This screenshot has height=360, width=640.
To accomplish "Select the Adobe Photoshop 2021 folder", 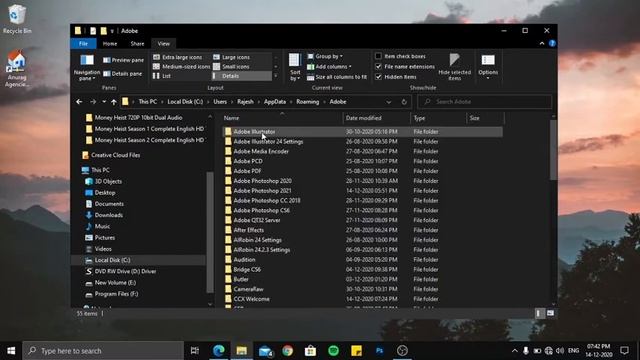I will (x=262, y=191).
